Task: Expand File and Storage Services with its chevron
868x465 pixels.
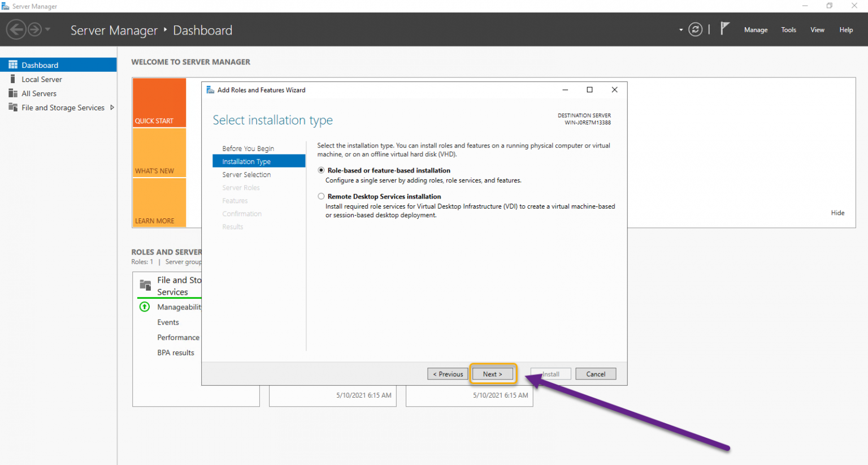Action: [112, 107]
